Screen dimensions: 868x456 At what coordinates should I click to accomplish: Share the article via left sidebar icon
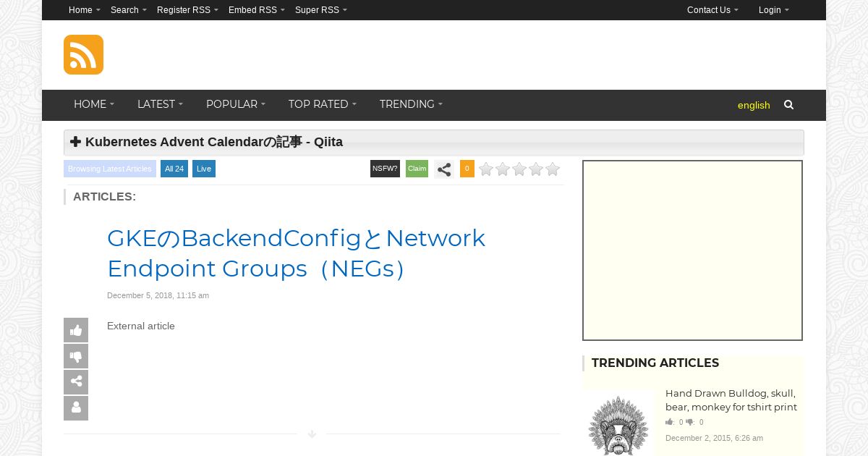point(76,382)
